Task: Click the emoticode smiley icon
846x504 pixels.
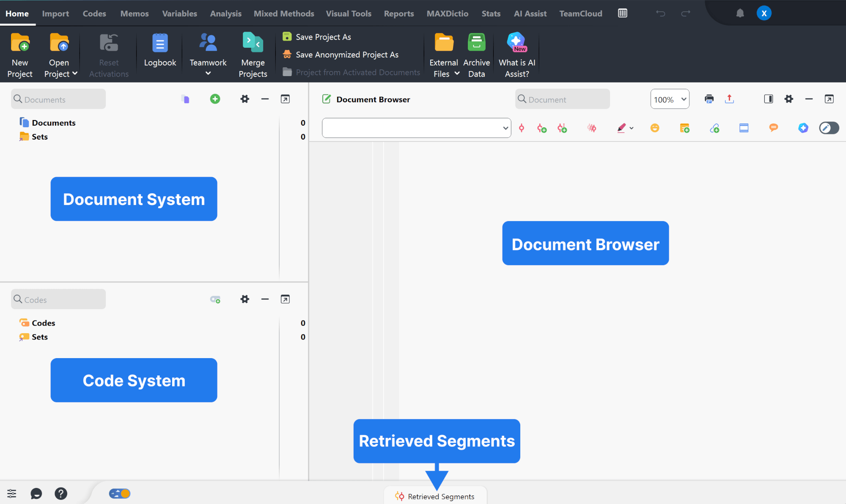Action: pyautogui.click(x=654, y=128)
